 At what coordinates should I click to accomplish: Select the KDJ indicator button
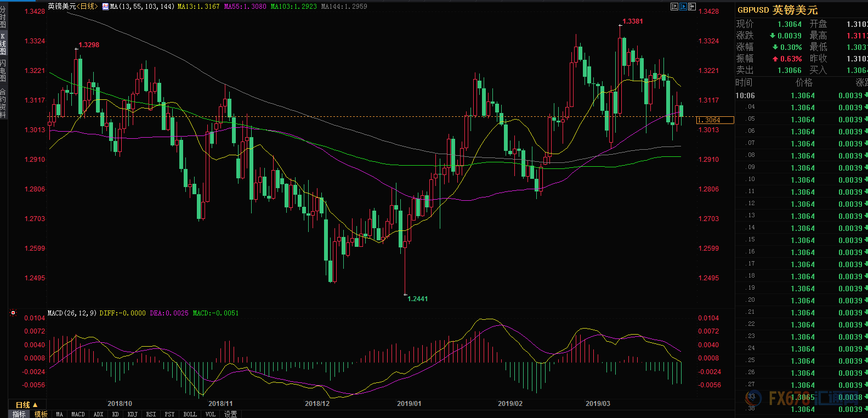tap(132, 414)
